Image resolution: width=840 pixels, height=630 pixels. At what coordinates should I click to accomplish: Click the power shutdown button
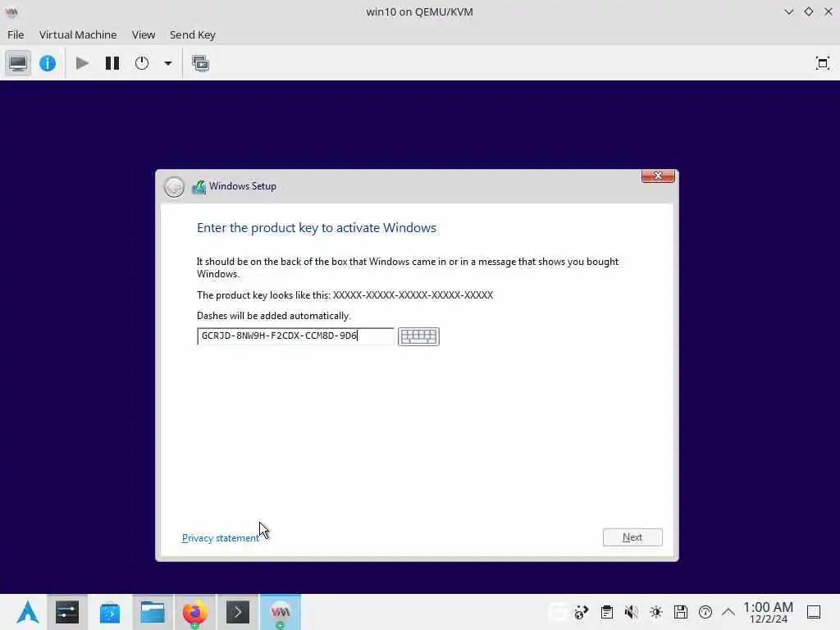click(141, 63)
